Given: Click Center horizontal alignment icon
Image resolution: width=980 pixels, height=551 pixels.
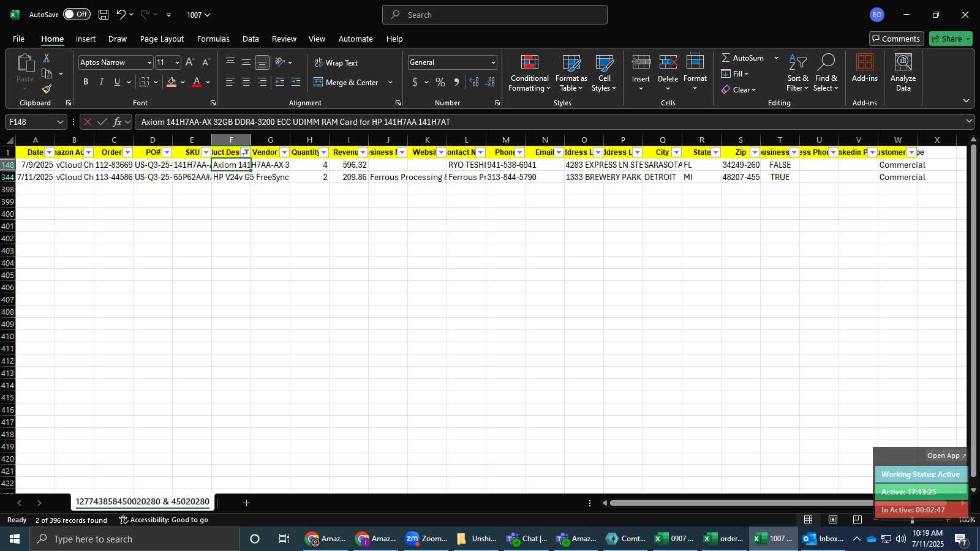Looking at the screenshot, I should pos(246,82).
